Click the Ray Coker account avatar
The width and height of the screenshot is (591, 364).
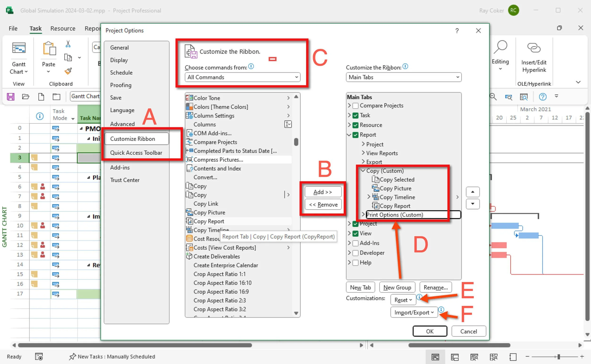(x=513, y=10)
